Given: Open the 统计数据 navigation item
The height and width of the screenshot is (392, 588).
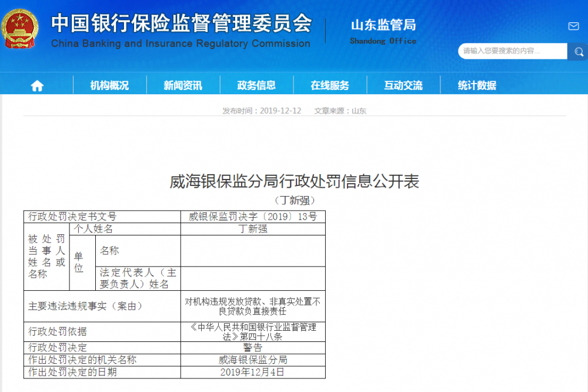Looking at the screenshot, I should (x=477, y=85).
